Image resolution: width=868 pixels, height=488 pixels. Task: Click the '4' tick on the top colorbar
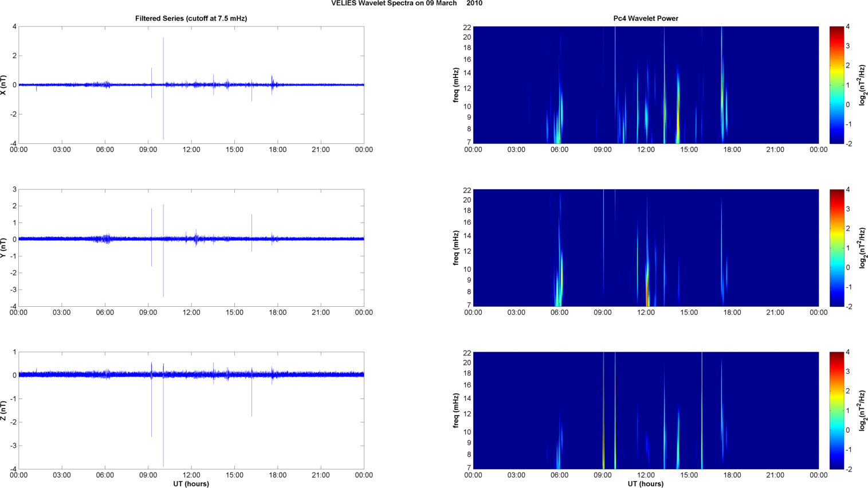tap(848, 27)
